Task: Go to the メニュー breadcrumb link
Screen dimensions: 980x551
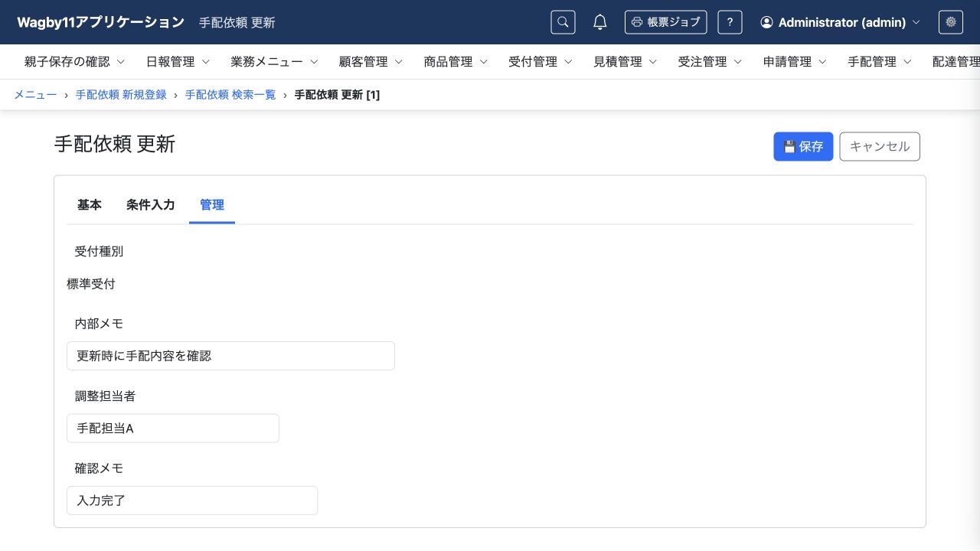Action: click(x=35, y=95)
